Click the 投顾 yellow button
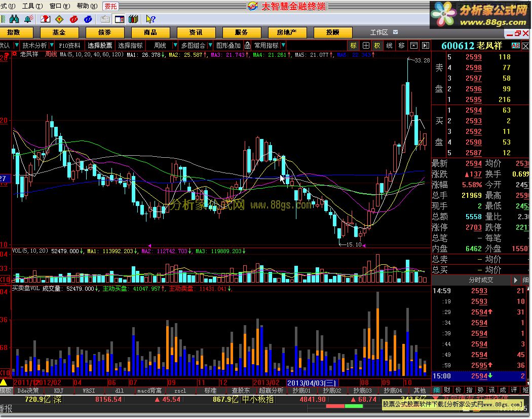The width and height of the screenshot is (532, 419). pos(332,32)
